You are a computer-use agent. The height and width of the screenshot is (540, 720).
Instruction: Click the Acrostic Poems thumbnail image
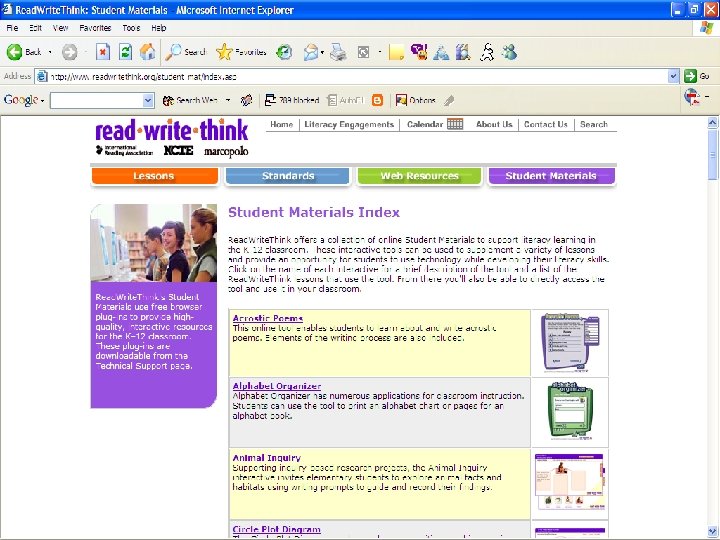click(570, 343)
